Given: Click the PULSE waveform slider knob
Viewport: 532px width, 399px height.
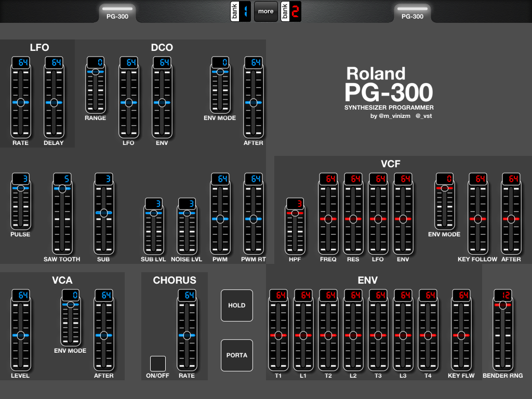Looking at the screenshot, I should pos(21,188).
